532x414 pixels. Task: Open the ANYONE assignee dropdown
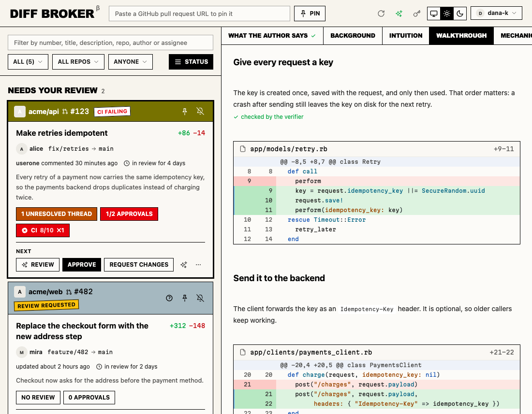[130, 62]
